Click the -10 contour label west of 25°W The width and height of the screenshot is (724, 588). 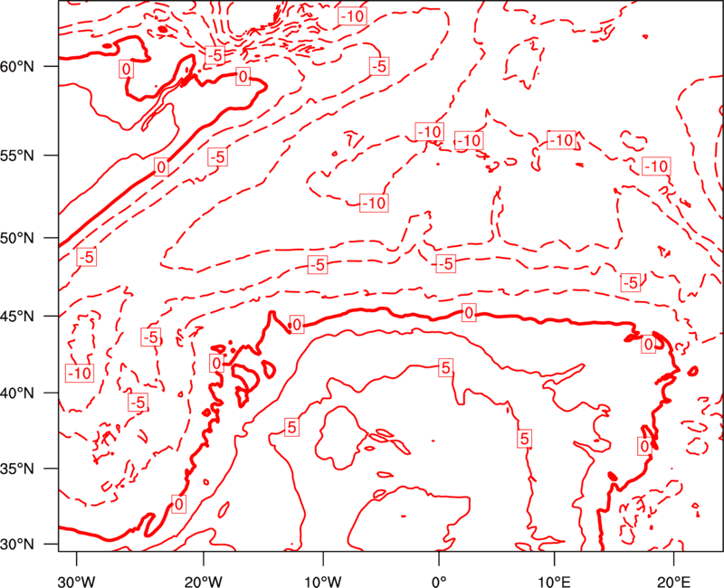pyautogui.click(x=80, y=373)
